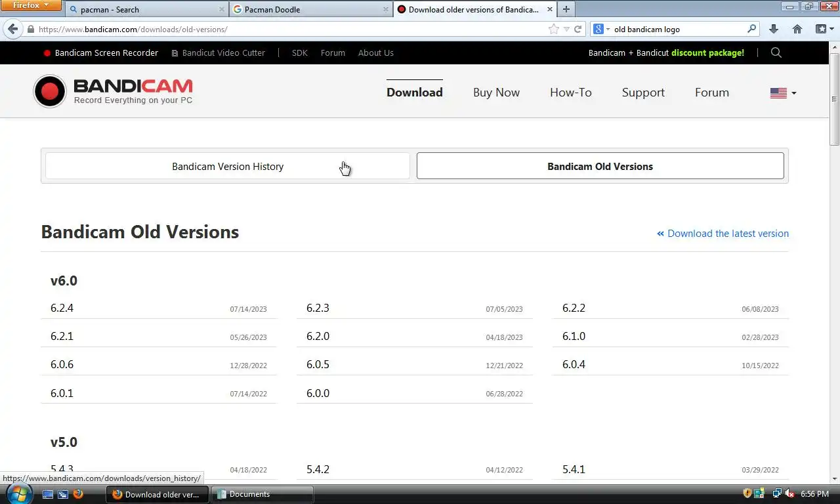This screenshot has width=840, height=504.
Task: Open the URL history dropdown arrow
Action: [x=566, y=29]
